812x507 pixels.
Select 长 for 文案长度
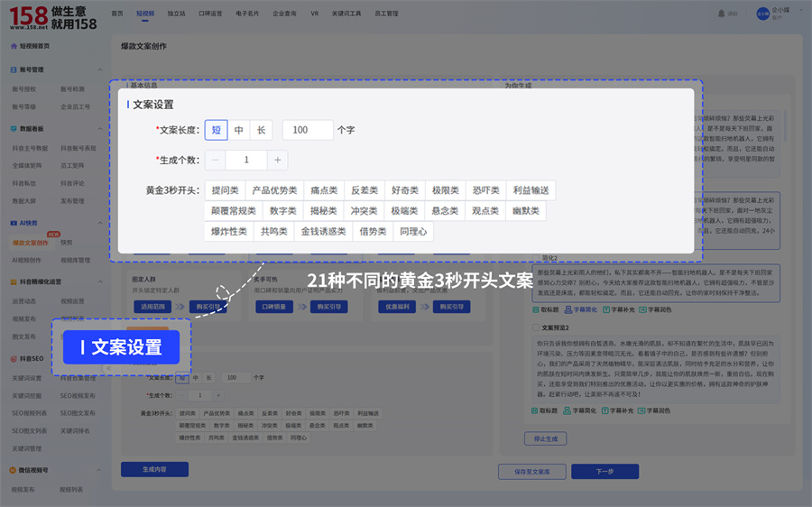[x=261, y=130]
